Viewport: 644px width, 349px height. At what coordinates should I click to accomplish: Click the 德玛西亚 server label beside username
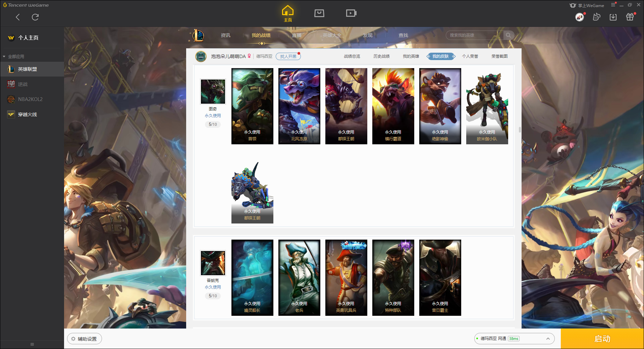264,56
